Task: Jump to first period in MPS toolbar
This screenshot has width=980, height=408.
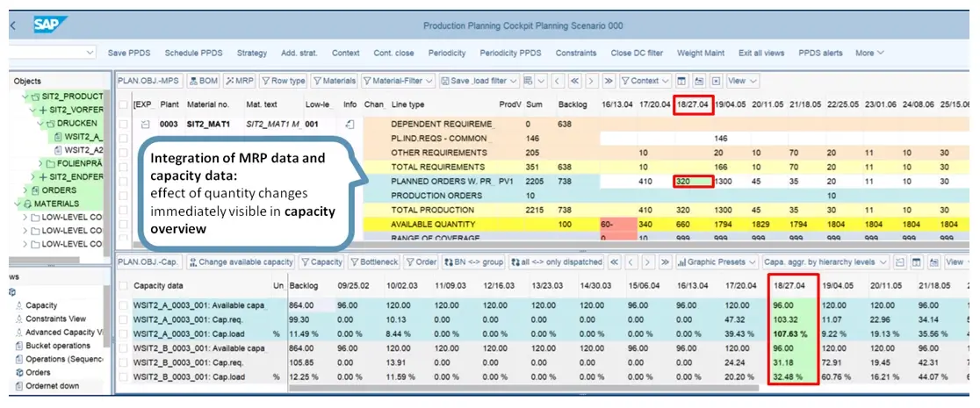Action: tap(574, 82)
